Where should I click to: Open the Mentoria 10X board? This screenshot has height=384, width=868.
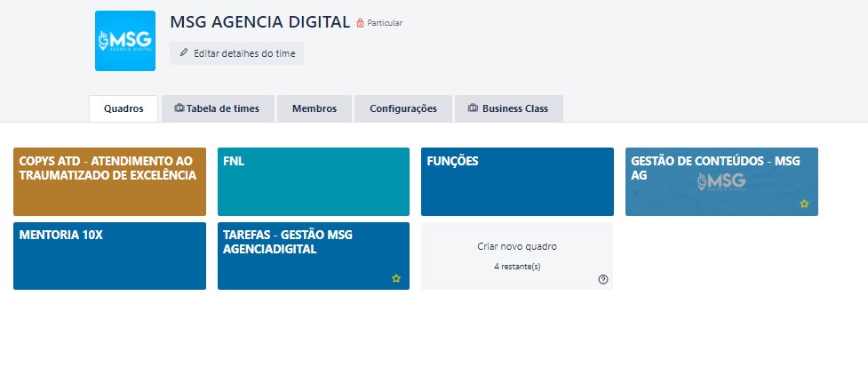click(x=109, y=256)
